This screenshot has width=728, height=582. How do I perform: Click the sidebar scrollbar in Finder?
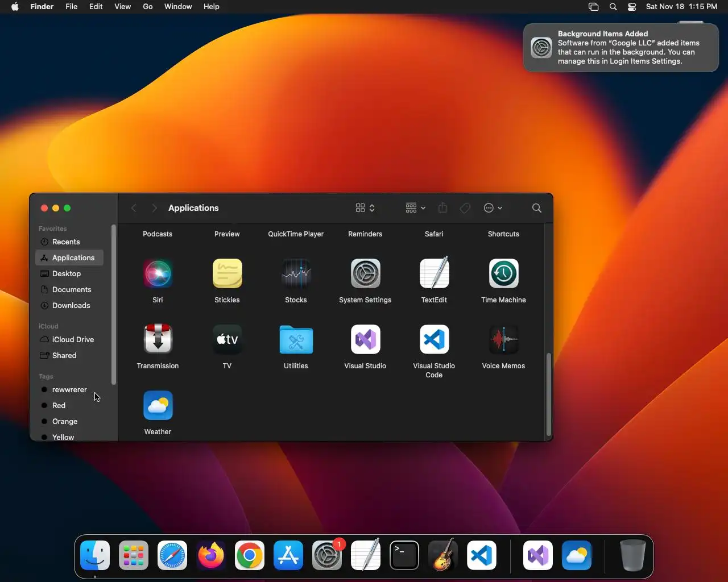113,305
